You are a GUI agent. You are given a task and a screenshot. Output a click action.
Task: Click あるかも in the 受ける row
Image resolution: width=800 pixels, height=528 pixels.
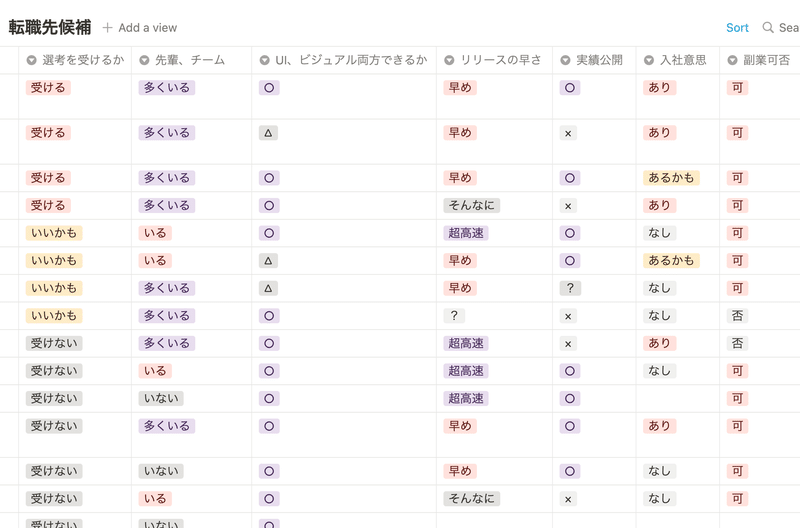(671, 178)
